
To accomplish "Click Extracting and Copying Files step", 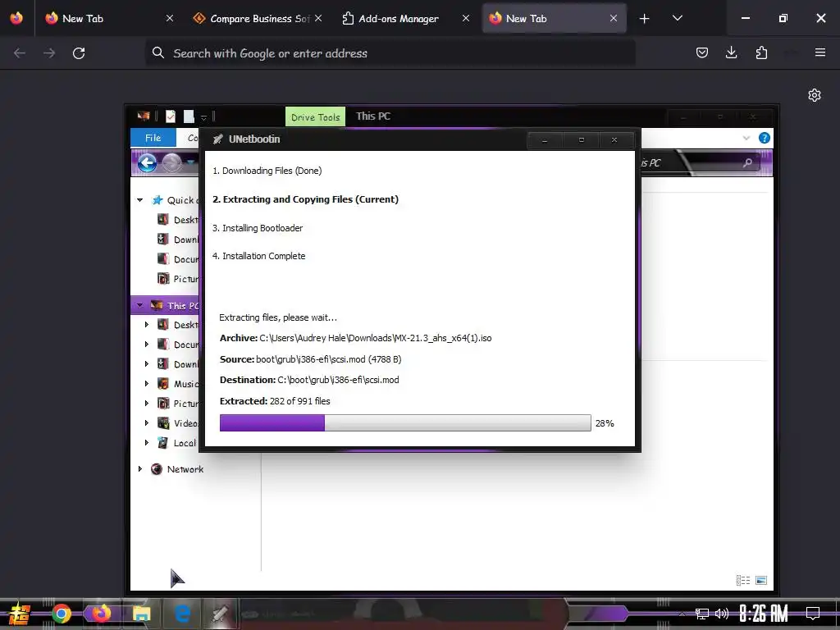I will tap(305, 199).
